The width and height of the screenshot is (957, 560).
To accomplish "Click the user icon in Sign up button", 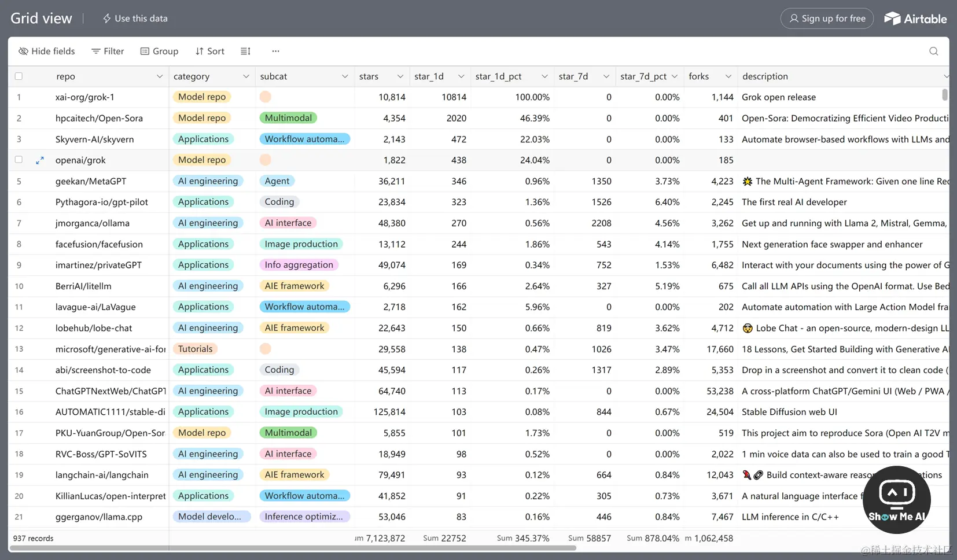I will [794, 19].
